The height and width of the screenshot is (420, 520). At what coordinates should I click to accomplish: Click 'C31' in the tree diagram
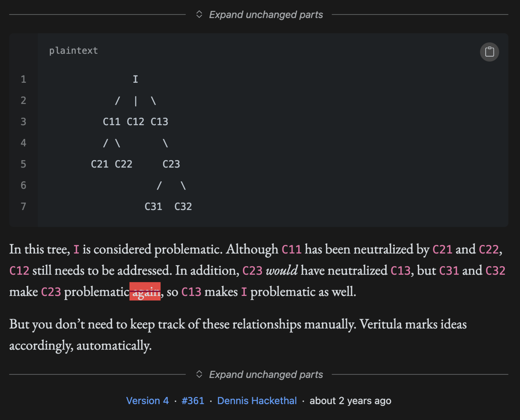153,206
